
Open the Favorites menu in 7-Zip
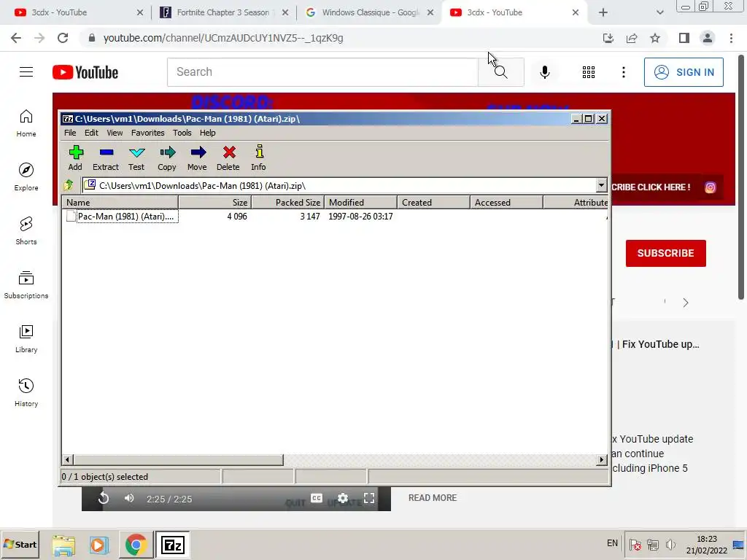(x=147, y=133)
